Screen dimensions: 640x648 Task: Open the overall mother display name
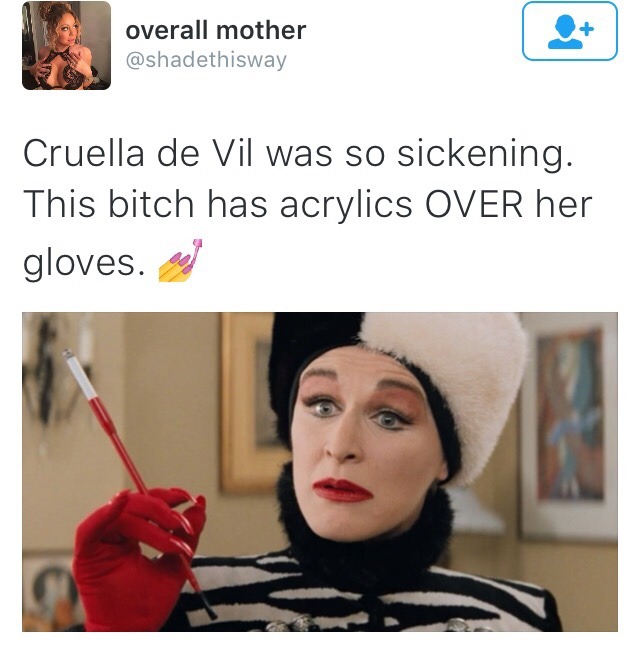click(x=216, y=30)
